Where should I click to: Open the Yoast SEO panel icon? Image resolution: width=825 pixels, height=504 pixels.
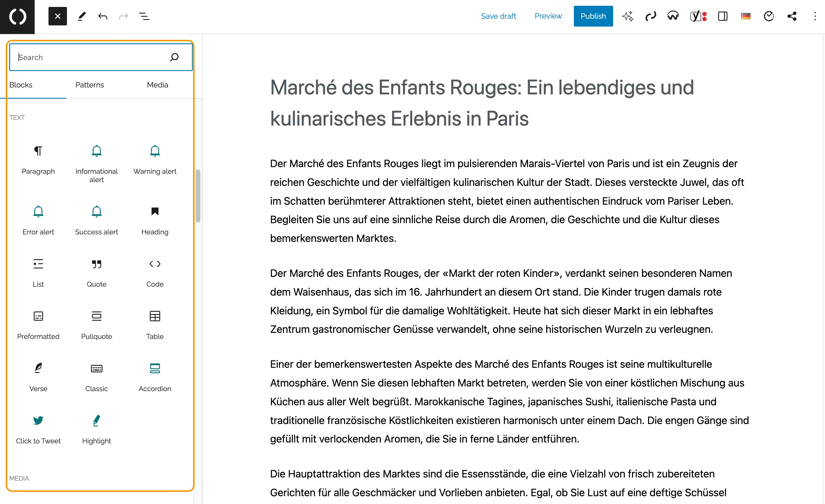pos(699,16)
